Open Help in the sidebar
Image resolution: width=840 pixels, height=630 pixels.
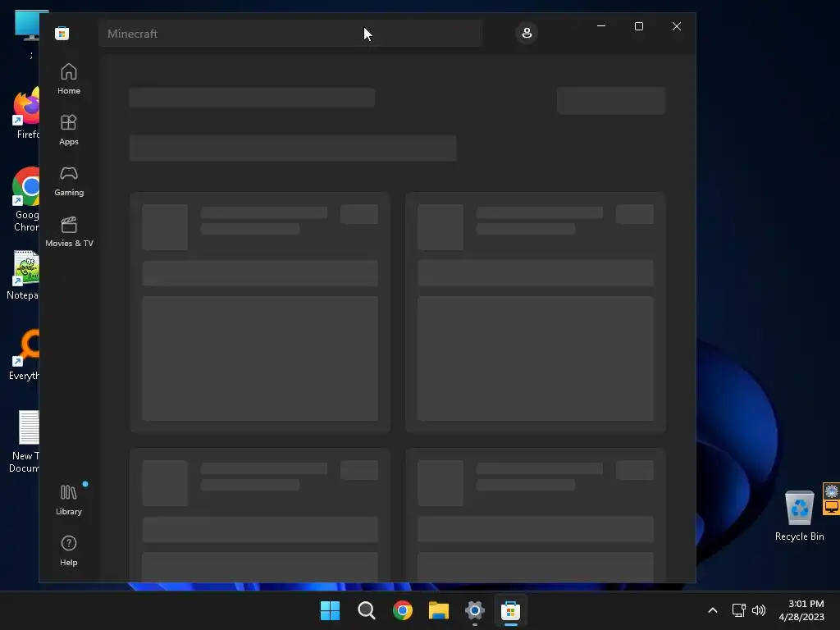[x=69, y=550]
